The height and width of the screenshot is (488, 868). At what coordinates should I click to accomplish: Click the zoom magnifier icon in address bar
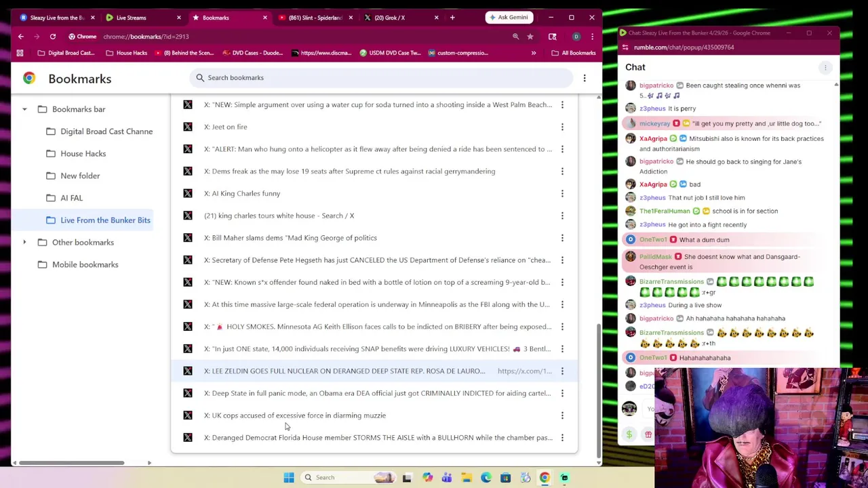pos(515,37)
